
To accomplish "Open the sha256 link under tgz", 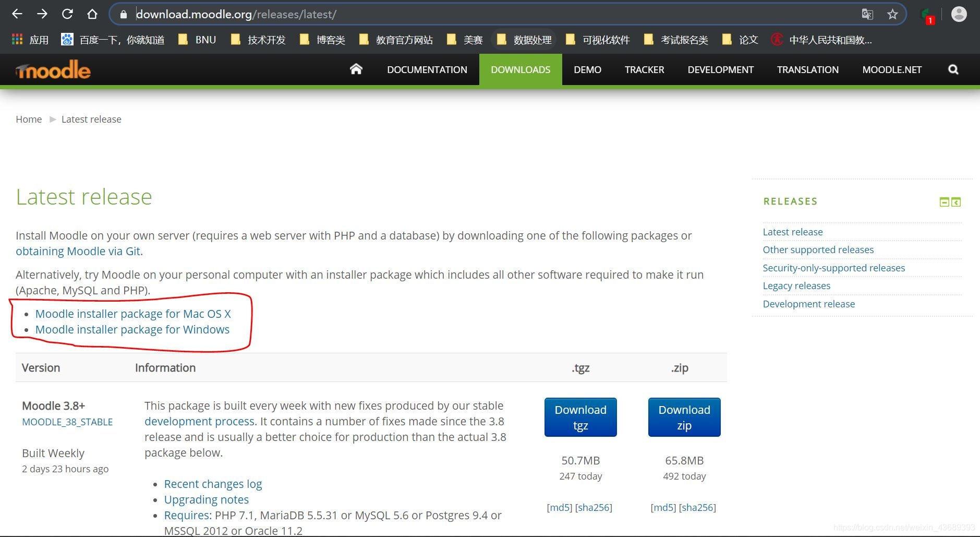I will click(594, 507).
